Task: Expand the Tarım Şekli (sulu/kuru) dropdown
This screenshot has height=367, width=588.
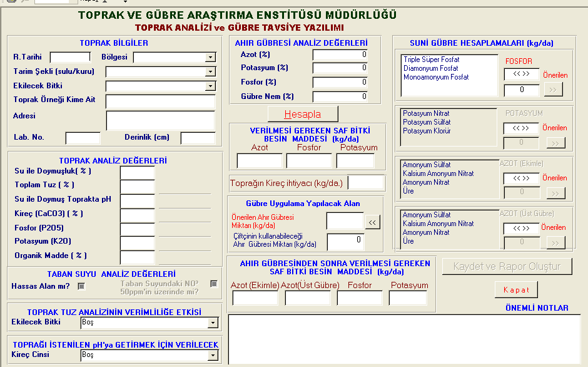Action: (x=210, y=72)
